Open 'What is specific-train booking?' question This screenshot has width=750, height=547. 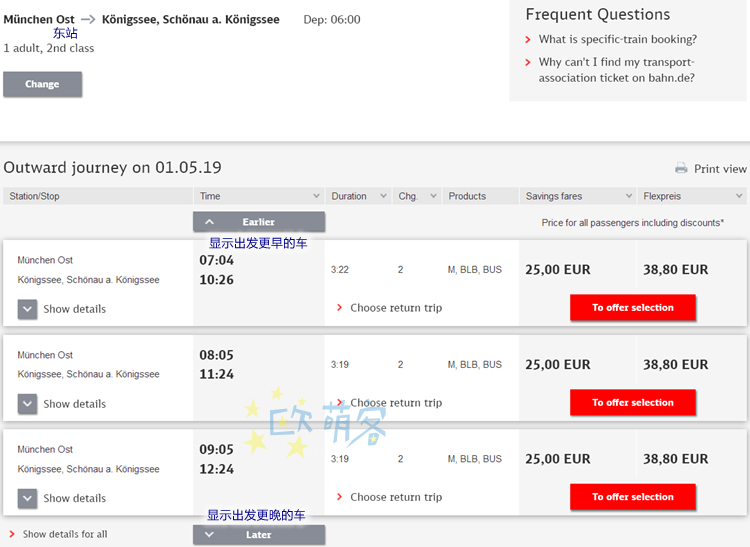[x=617, y=40]
